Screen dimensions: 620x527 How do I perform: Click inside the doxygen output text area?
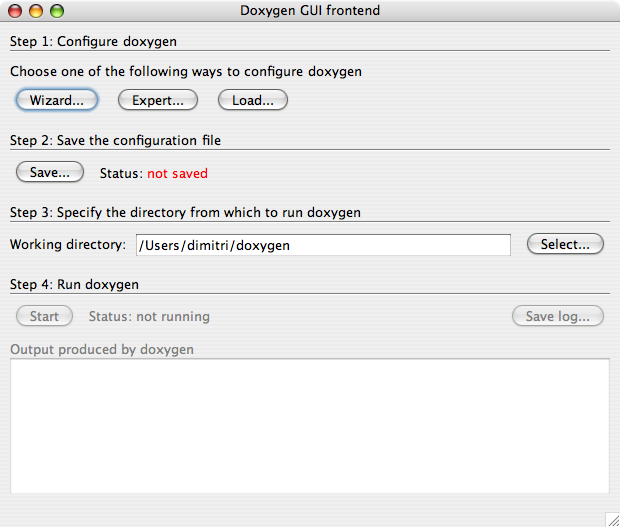point(309,425)
